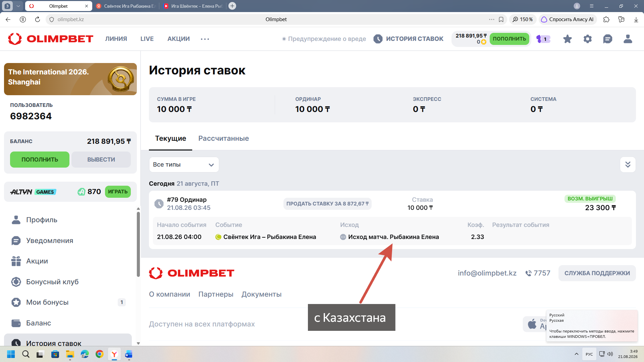Open the 150 % zoom indicator
Screen dimensions: 644x362
coord(523,19)
